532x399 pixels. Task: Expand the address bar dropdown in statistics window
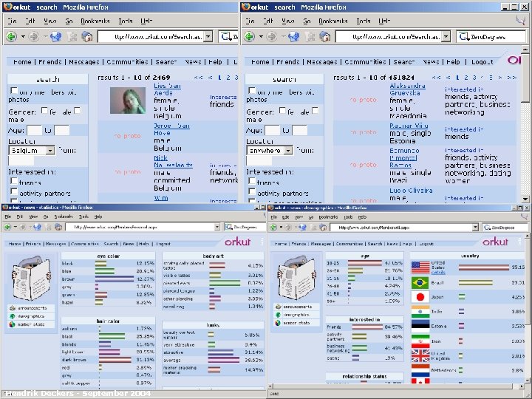217,227
